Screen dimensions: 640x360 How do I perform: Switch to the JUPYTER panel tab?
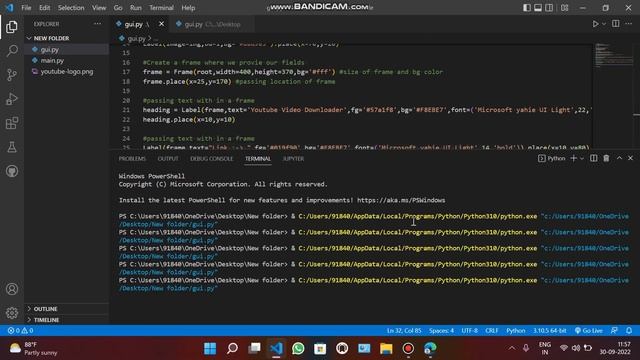(293, 159)
